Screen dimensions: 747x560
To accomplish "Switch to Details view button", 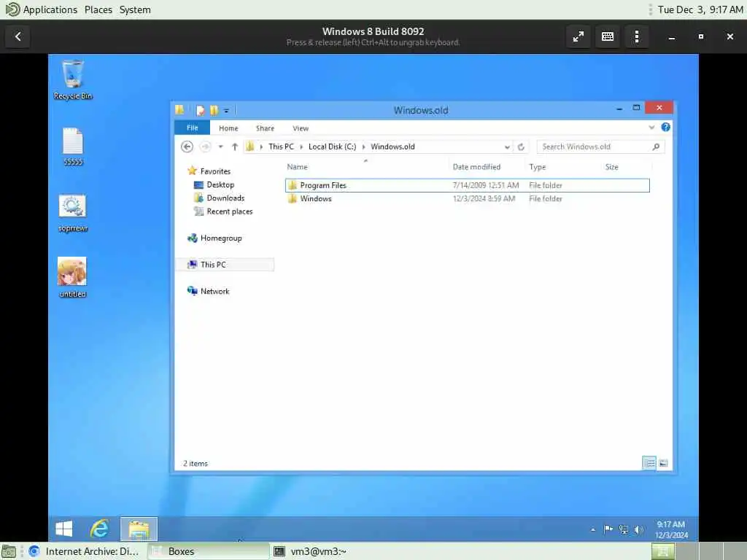I will [x=649, y=463].
